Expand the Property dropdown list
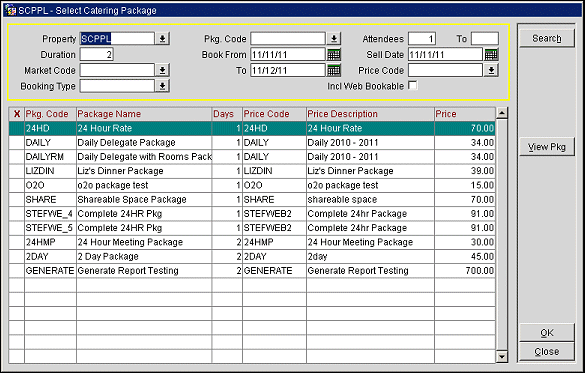Image resolution: width=585 pixels, height=373 pixels. (162, 38)
